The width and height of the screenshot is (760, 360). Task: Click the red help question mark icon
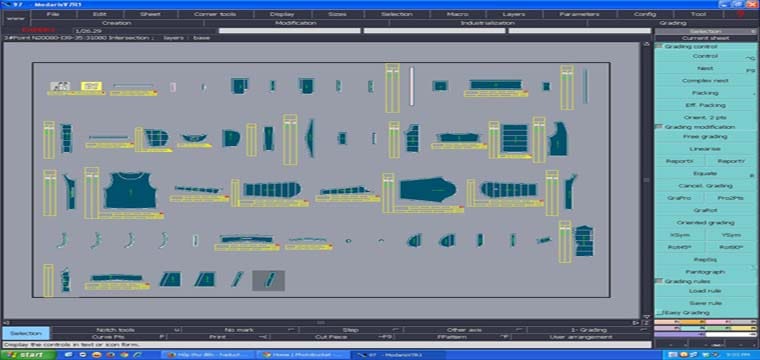pos(740,14)
